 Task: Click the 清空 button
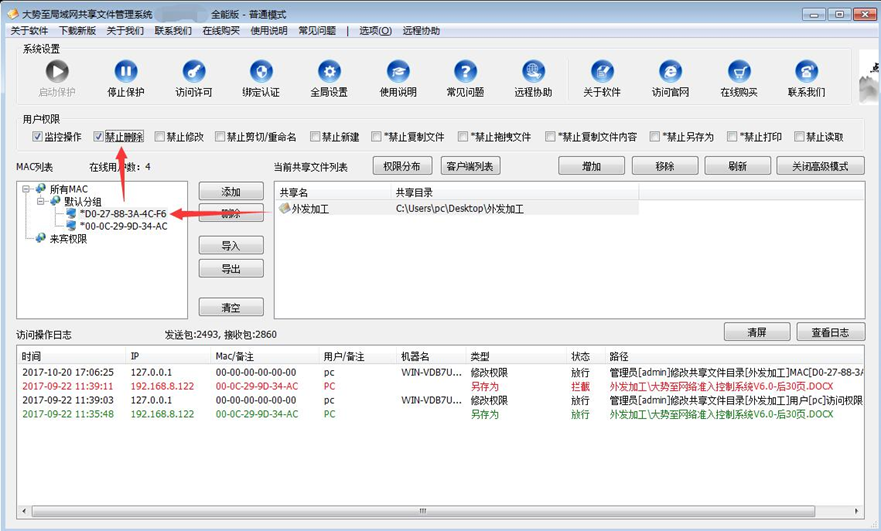pyautogui.click(x=231, y=307)
